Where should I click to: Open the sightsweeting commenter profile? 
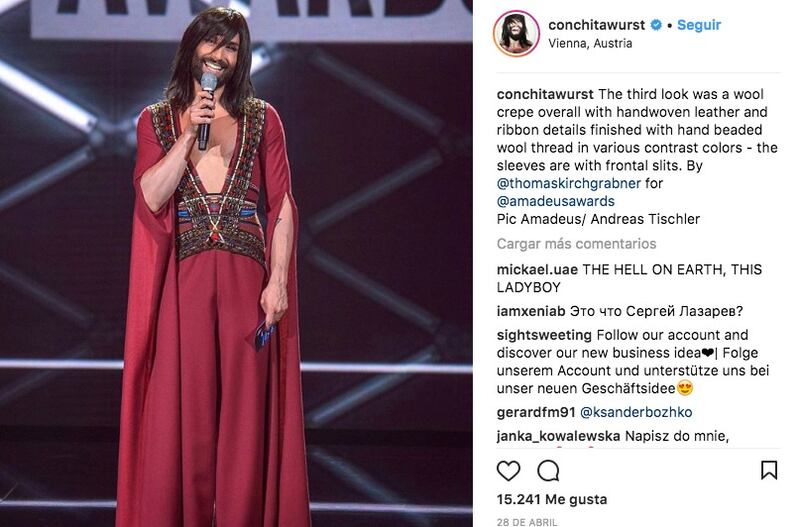(544, 335)
